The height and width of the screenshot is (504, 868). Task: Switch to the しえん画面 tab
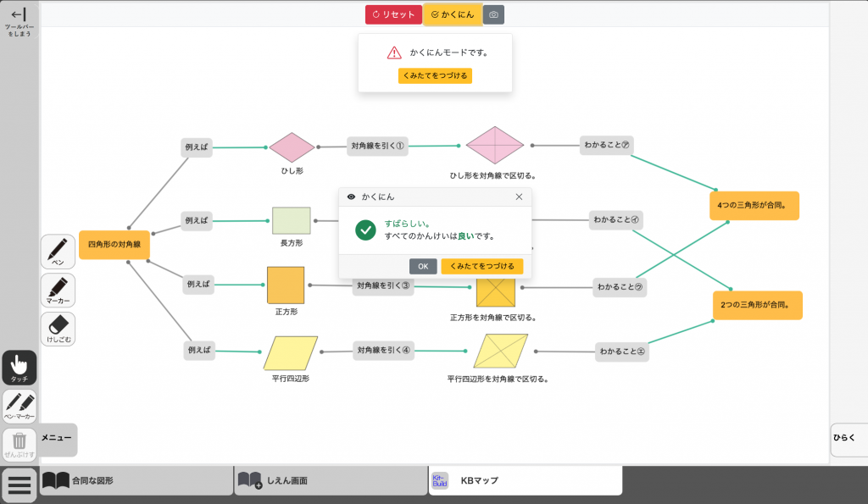click(331, 480)
